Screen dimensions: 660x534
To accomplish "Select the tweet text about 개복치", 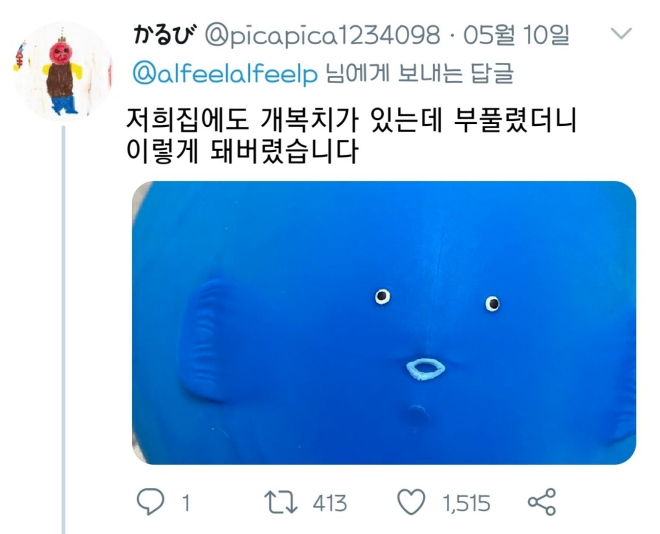I will [351, 136].
